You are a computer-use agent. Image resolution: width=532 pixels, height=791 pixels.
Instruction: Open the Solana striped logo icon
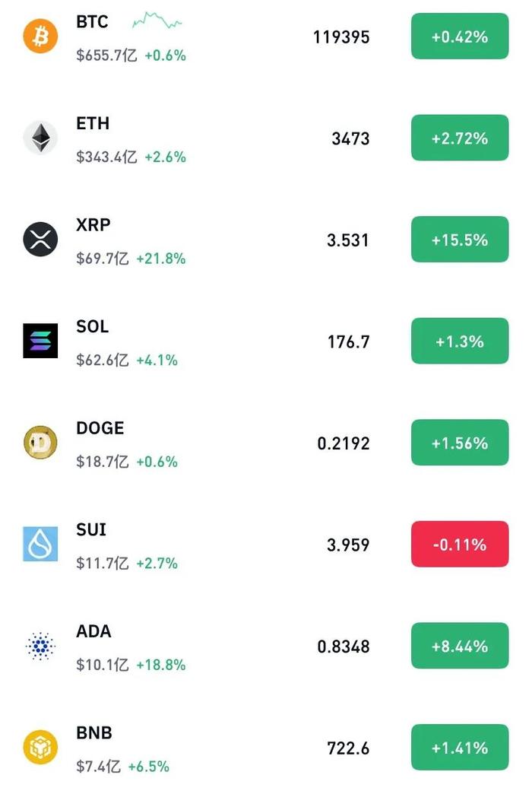point(40,341)
